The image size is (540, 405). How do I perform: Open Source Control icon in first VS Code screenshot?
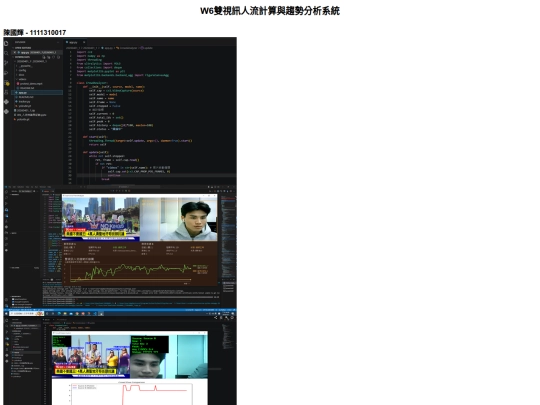point(6,63)
